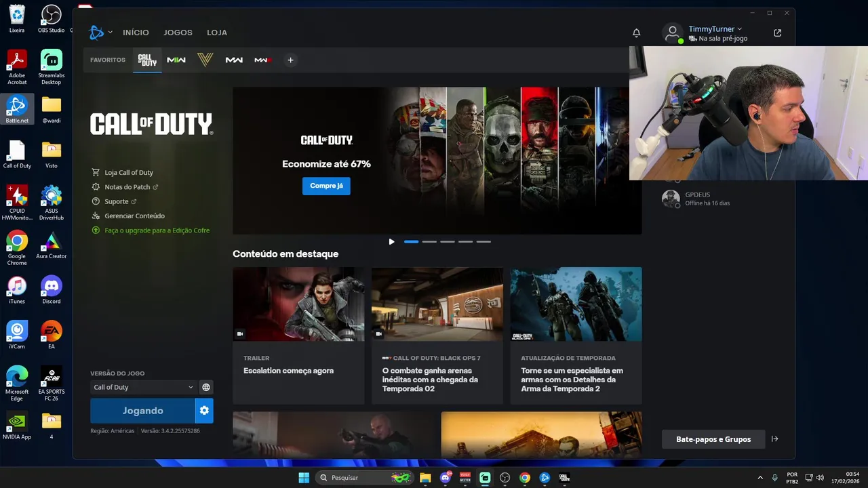Screen dimensions: 868x488
Task: Open Aura Creator desktop icon
Action: coord(51,245)
